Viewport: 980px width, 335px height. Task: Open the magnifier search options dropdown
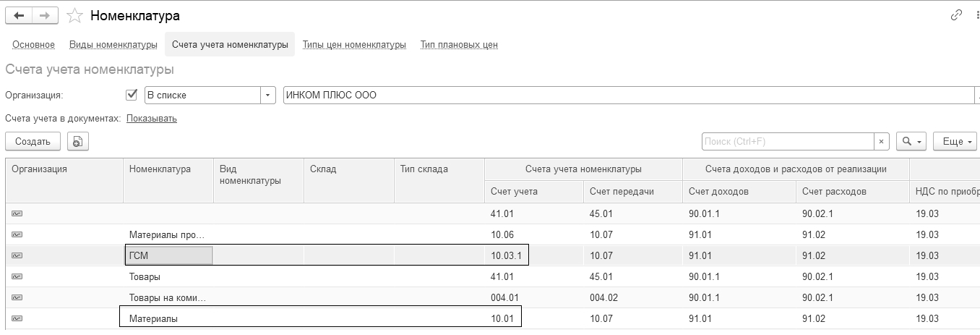(911, 142)
